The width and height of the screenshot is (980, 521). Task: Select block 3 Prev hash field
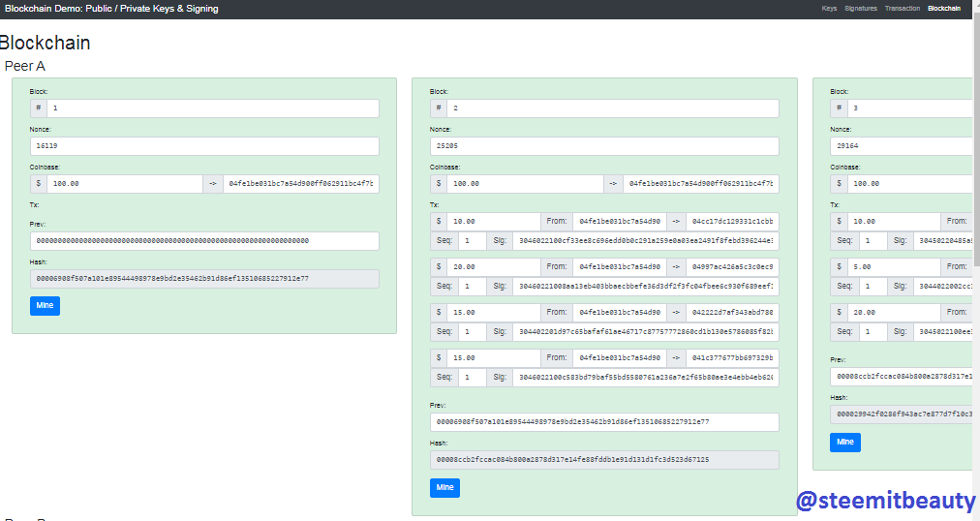[x=902, y=377]
